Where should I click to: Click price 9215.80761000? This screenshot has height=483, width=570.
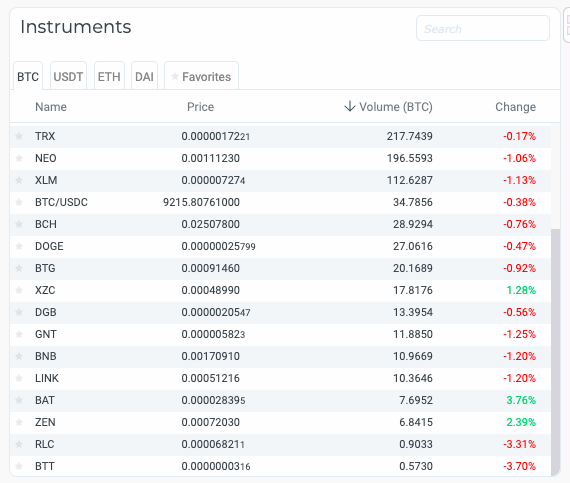[x=201, y=202]
